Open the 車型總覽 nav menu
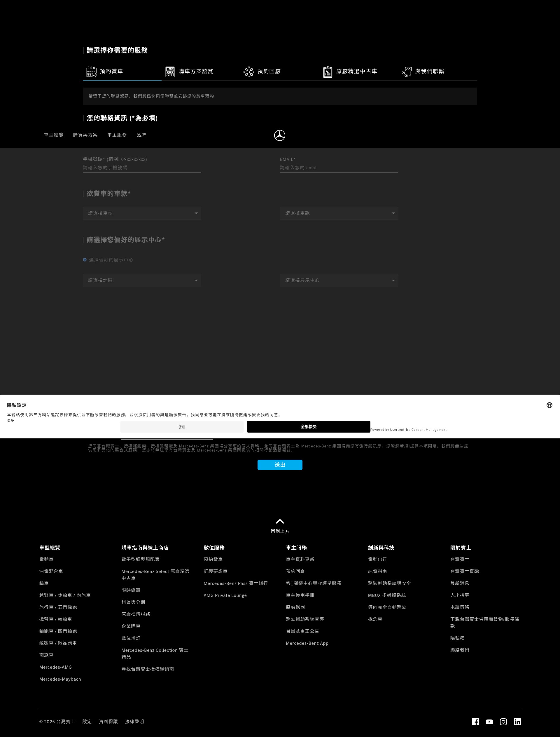The image size is (560, 737). [54, 135]
